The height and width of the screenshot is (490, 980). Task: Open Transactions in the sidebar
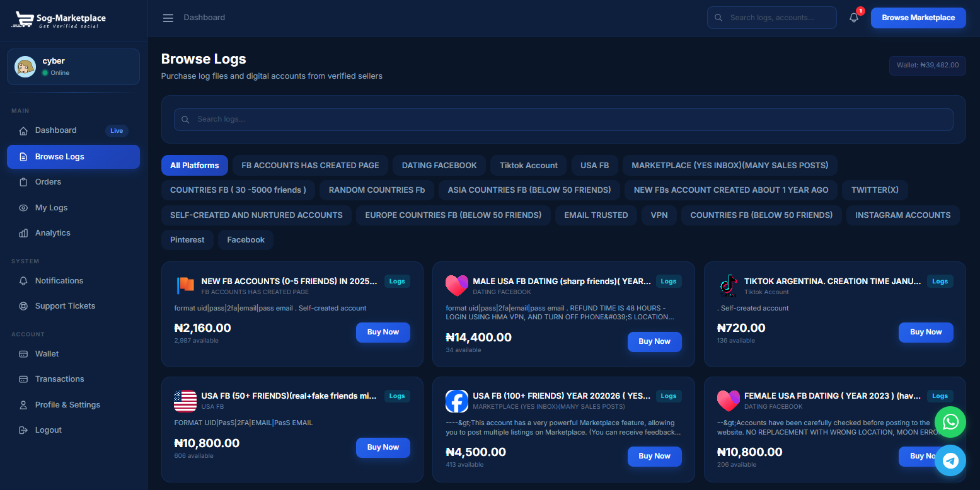pyautogui.click(x=73, y=379)
